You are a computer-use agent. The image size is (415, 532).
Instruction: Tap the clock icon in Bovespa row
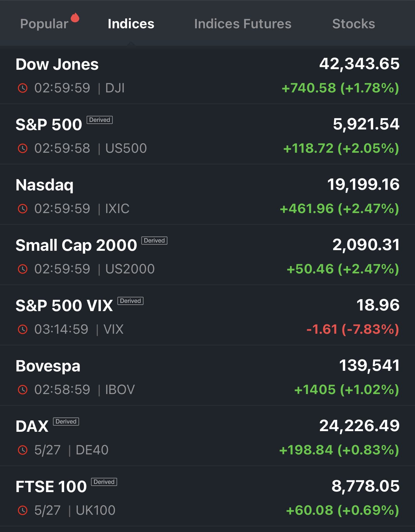click(x=23, y=390)
